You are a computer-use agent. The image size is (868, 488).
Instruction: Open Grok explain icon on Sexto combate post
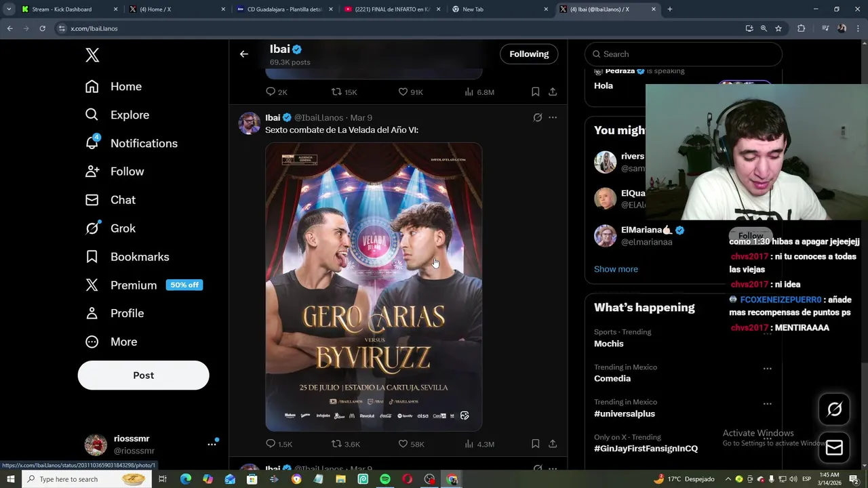pos(538,117)
